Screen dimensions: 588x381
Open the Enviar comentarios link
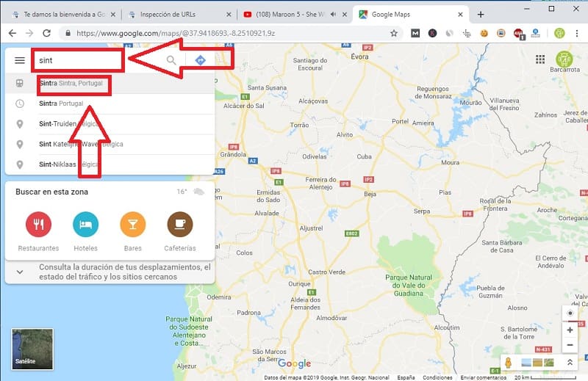click(484, 377)
